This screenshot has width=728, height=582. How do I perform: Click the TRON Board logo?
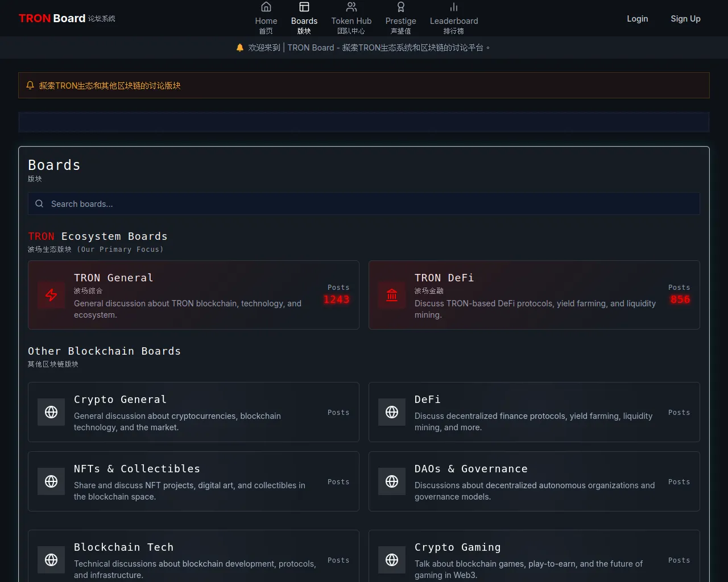click(x=52, y=18)
